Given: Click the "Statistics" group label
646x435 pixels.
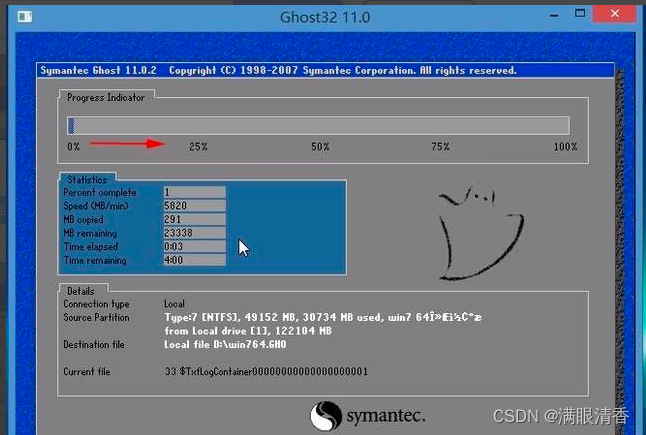Looking at the screenshot, I should point(87,180).
